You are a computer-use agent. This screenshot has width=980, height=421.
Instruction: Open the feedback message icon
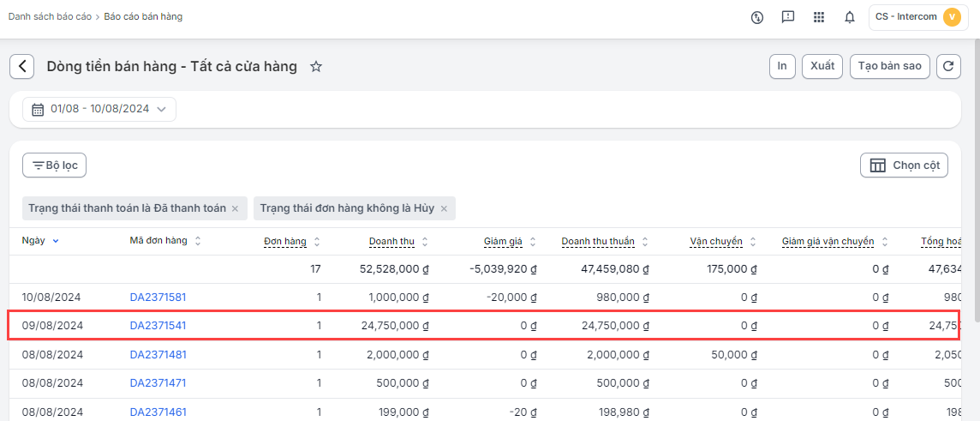[x=788, y=17]
